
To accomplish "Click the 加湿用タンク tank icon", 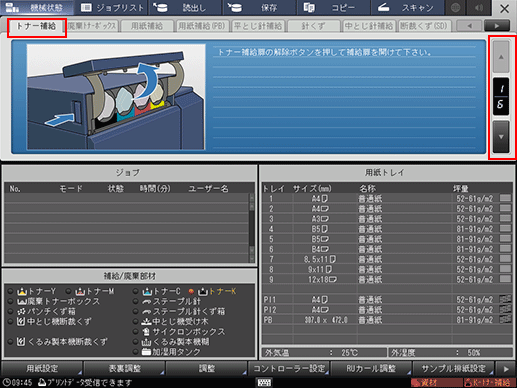I will click(146, 352).
